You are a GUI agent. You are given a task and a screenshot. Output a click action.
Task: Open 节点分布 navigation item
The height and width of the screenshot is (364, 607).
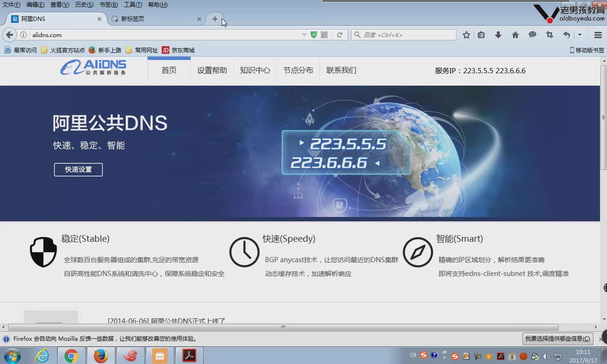[x=298, y=70]
